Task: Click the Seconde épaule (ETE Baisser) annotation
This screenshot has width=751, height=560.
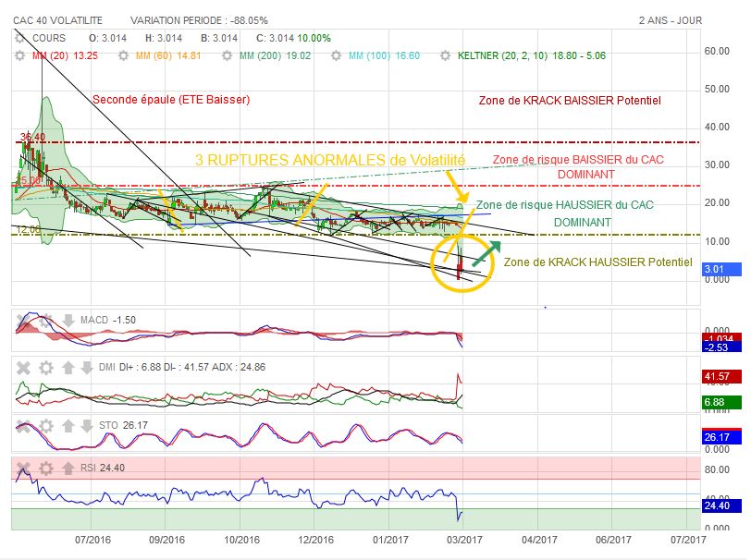Action: point(171,100)
